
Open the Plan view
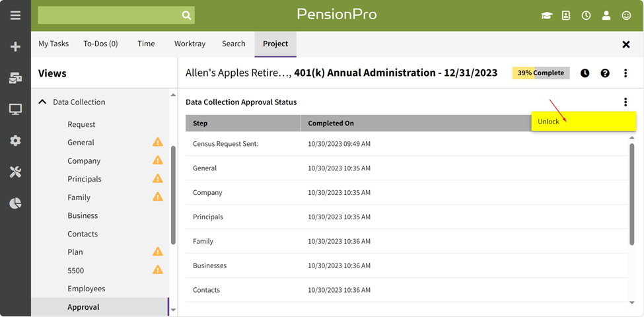75,252
